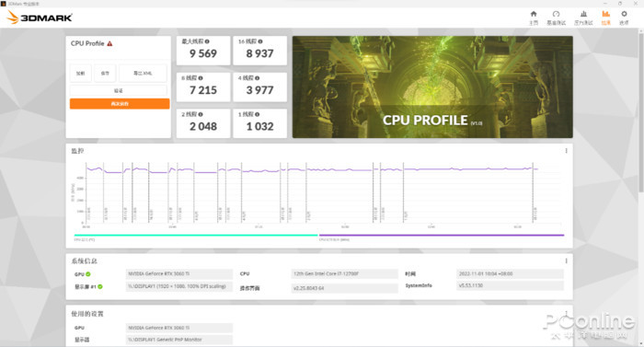
Task: Click the CPU PROFILE hero image
Action: 432,87
